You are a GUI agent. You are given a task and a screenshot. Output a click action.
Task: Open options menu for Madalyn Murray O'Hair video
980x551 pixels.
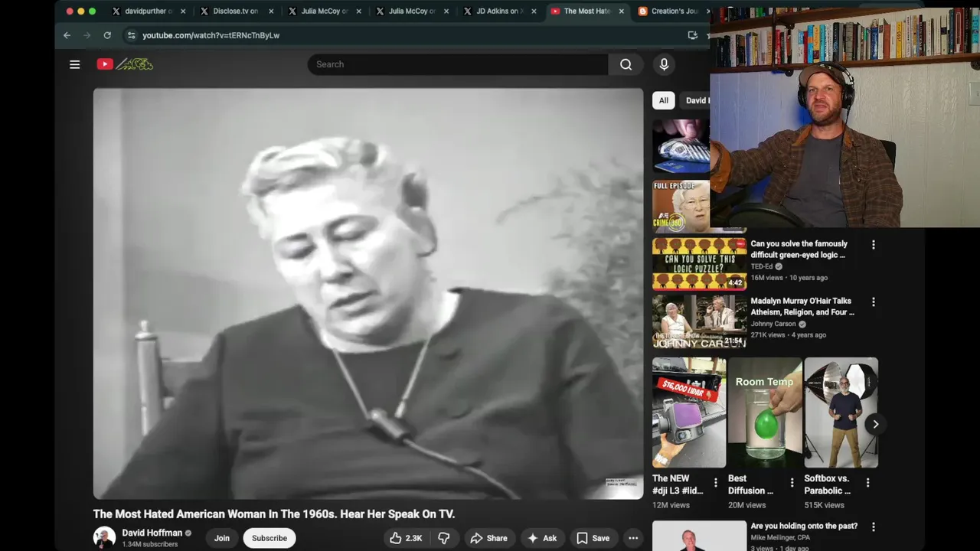874,302
